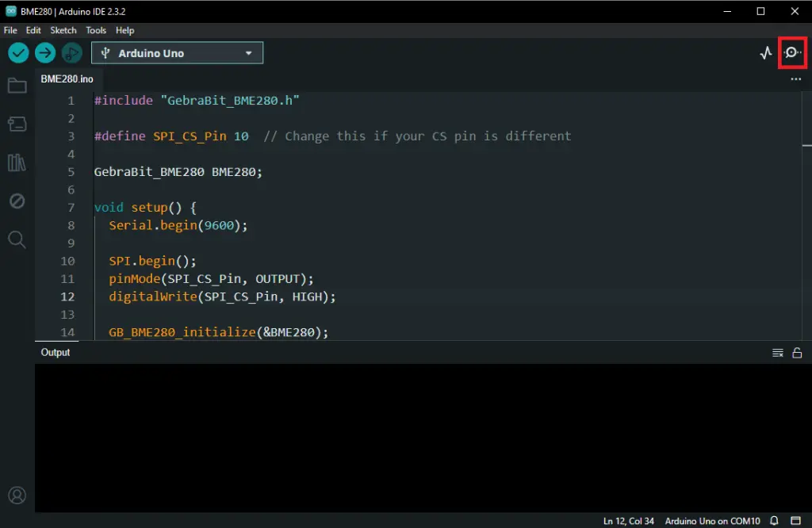The width and height of the screenshot is (812, 528).
Task: Open the Serial Plotter
Action: pyautogui.click(x=766, y=53)
